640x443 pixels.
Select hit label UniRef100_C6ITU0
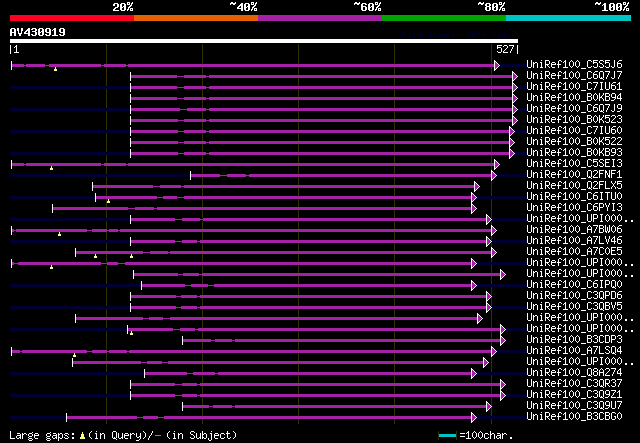(574, 196)
